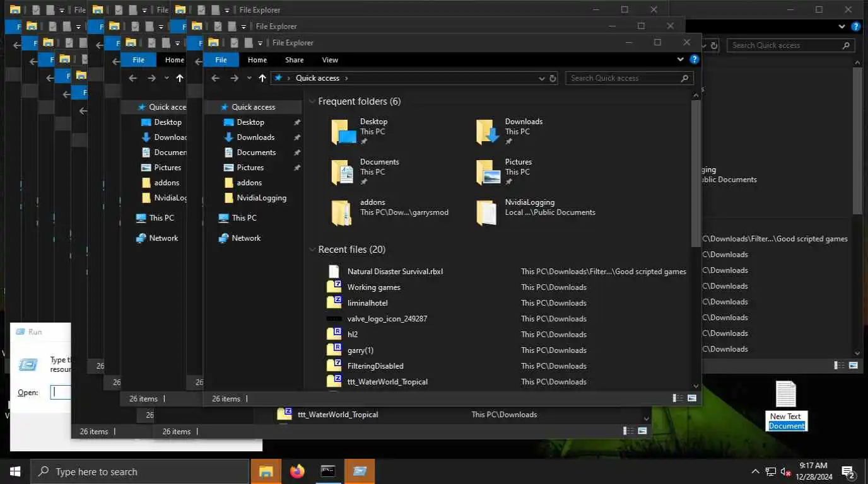Screen dimensions: 868x484
Task: Click the clock showing 9:17 AM on the taskbar
Action: point(814,471)
